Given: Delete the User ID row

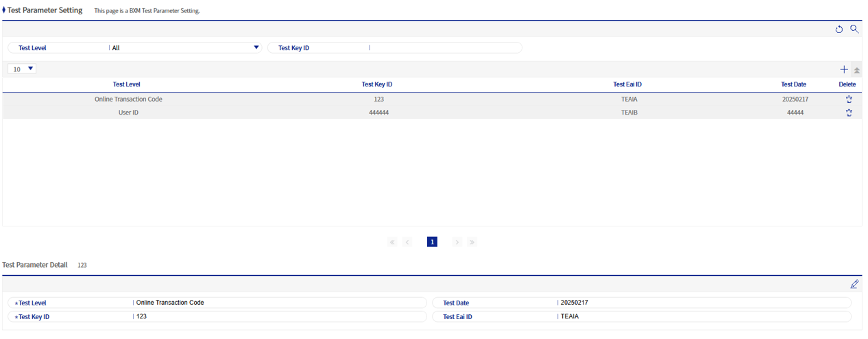Looking at the screenshot, I should 849,113.
